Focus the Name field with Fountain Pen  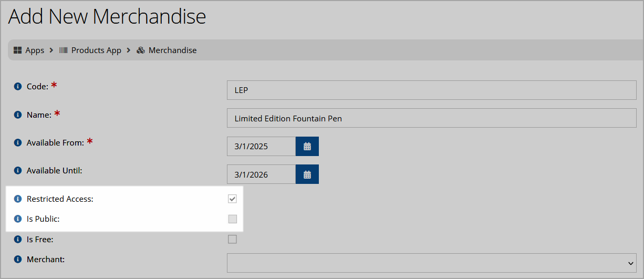coord(432,118)
